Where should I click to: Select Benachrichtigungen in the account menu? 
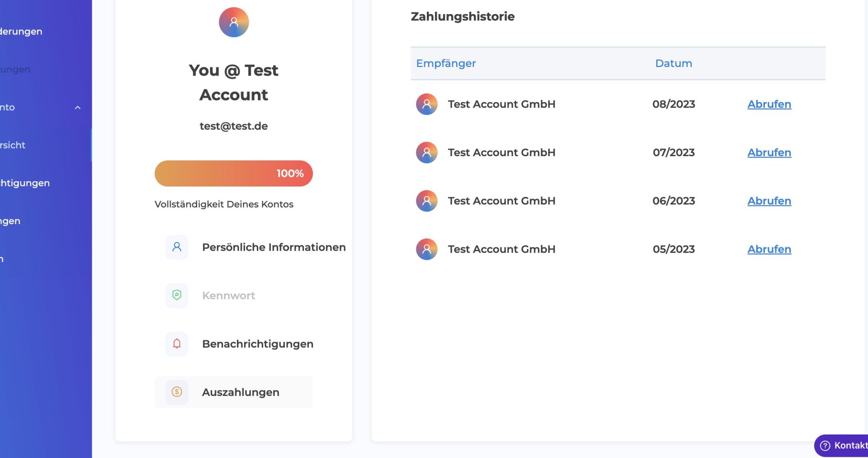click(258, 344)
